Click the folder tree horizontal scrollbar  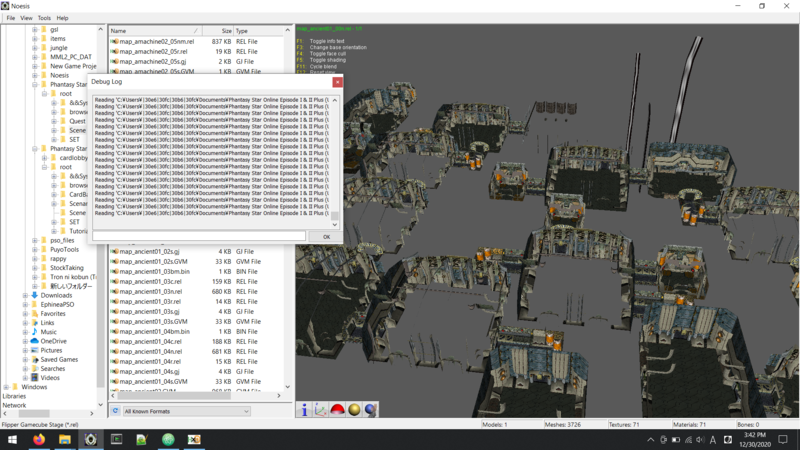click(48, 414)
